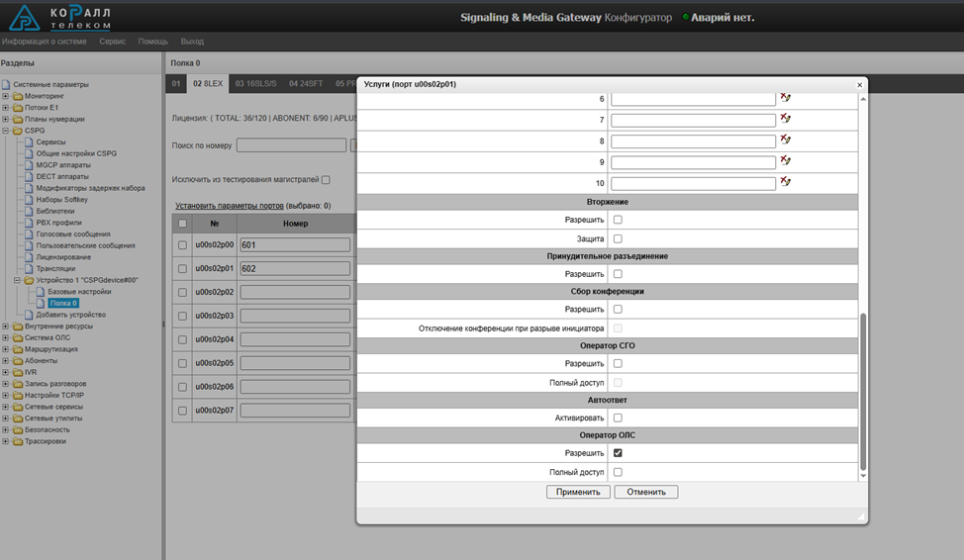
Task: Click the clear icon beside field 7
Action: [x=786, y=120]
